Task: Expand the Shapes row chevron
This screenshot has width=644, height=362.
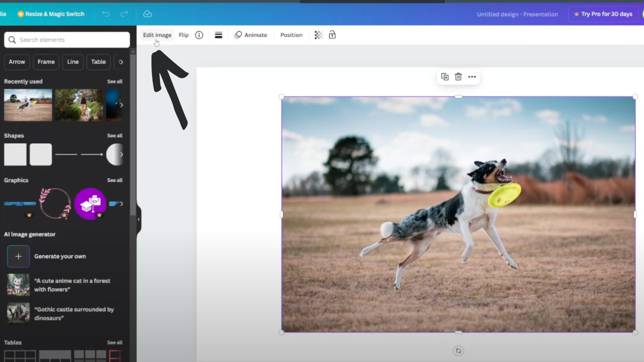Action: (121, 154)
